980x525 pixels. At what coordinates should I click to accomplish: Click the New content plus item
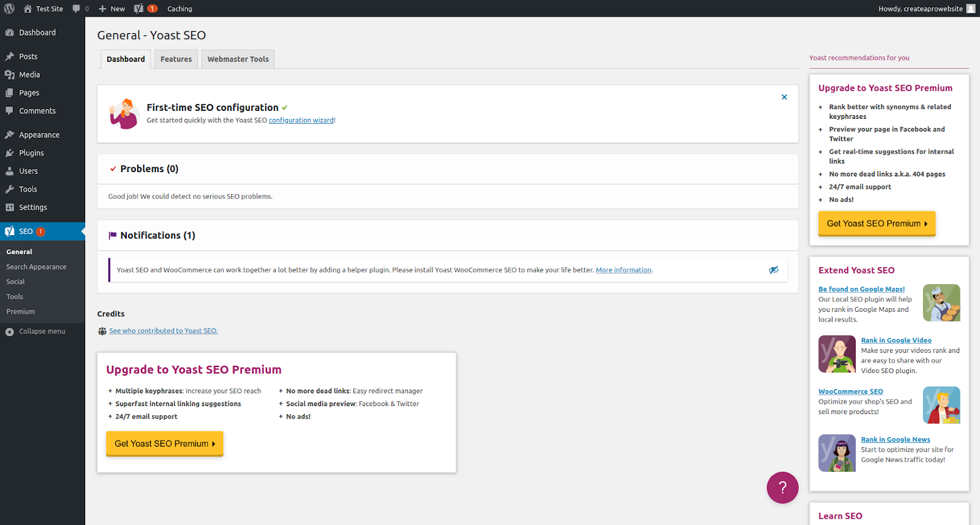tap(111, 9)
